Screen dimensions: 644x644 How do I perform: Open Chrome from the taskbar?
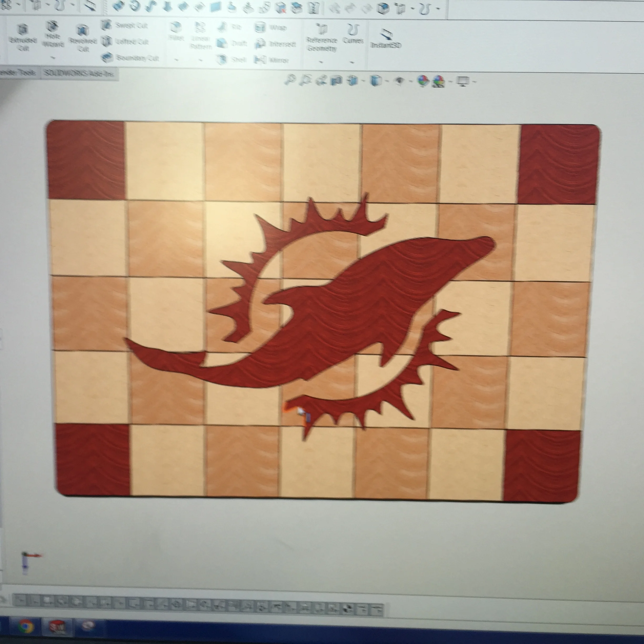pos(26,626)
